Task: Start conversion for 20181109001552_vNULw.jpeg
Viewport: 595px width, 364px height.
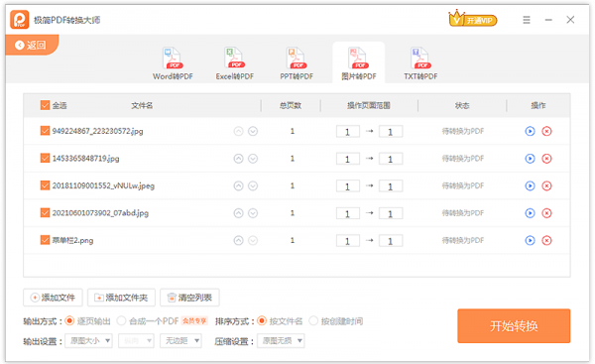Action: click(530, 186)
